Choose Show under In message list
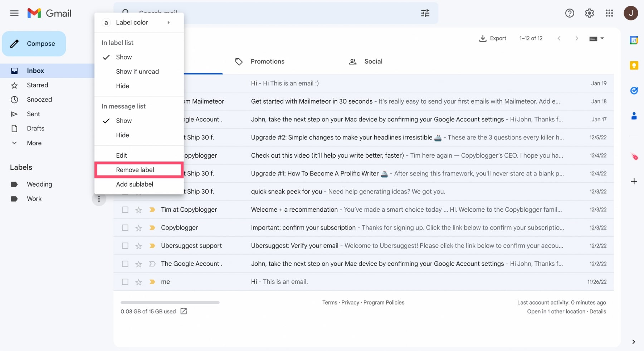 pos(139,121)
